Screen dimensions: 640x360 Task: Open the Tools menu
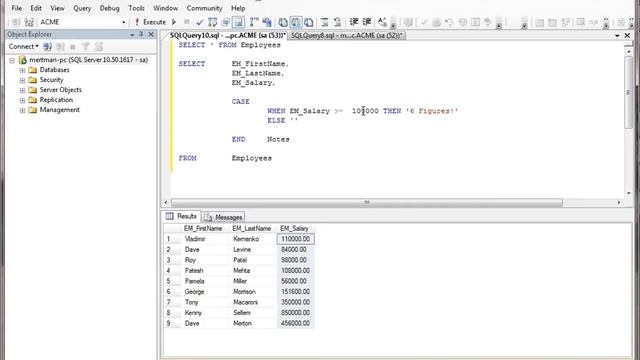[x=136, y=8]
